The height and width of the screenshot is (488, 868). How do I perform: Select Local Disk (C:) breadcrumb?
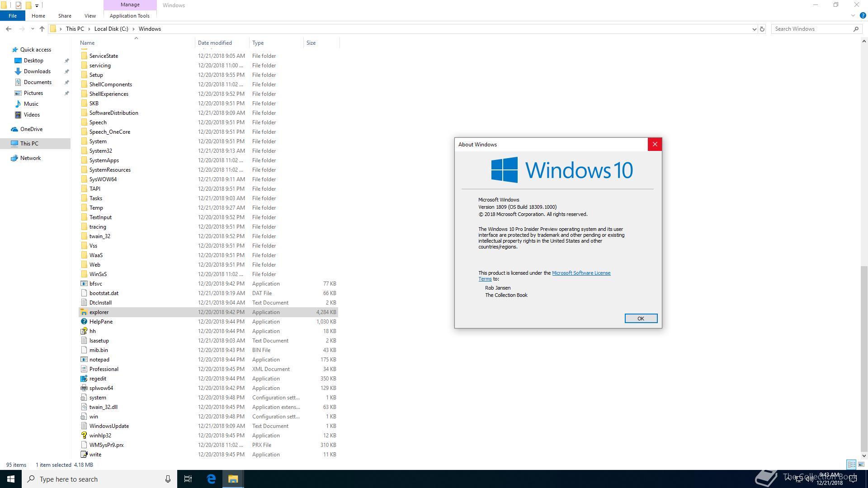coord(111,29)
